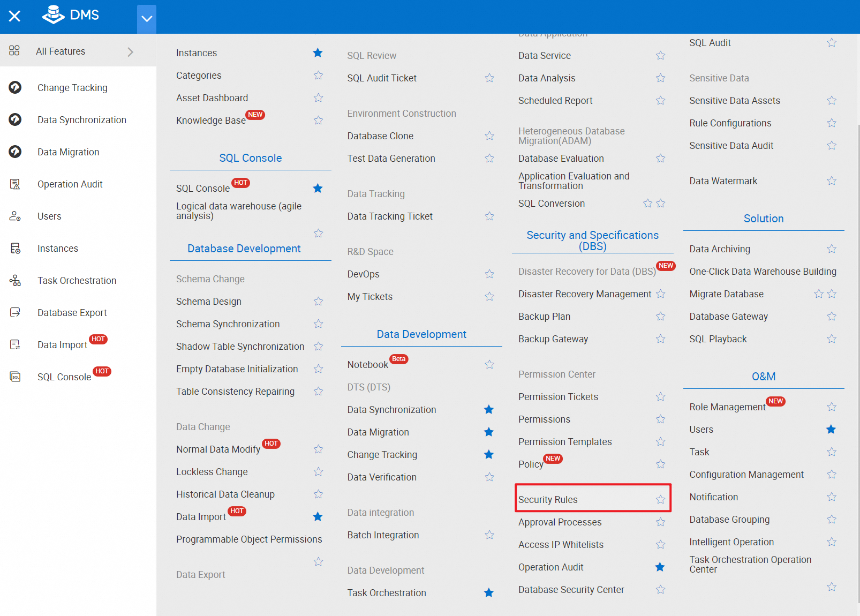860x616 pixels.
Task: Remove Data Migration from favorites
Action: coord(488,432)
